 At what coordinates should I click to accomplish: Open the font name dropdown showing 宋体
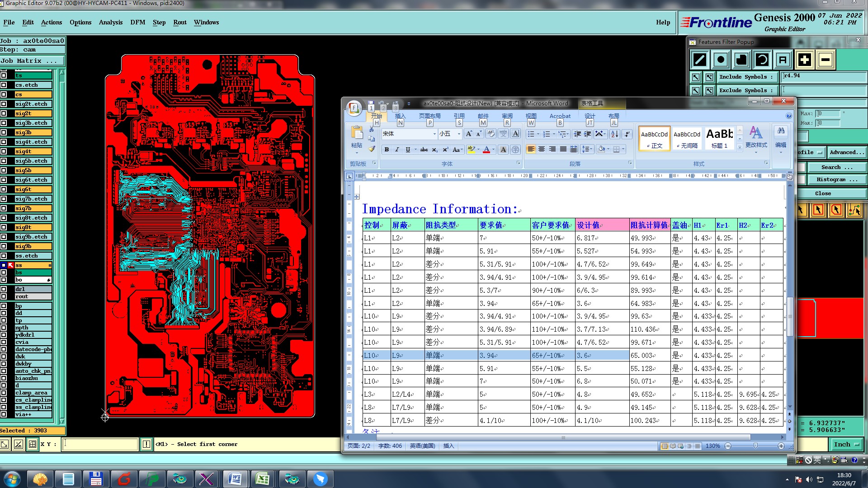pos(434,134)
